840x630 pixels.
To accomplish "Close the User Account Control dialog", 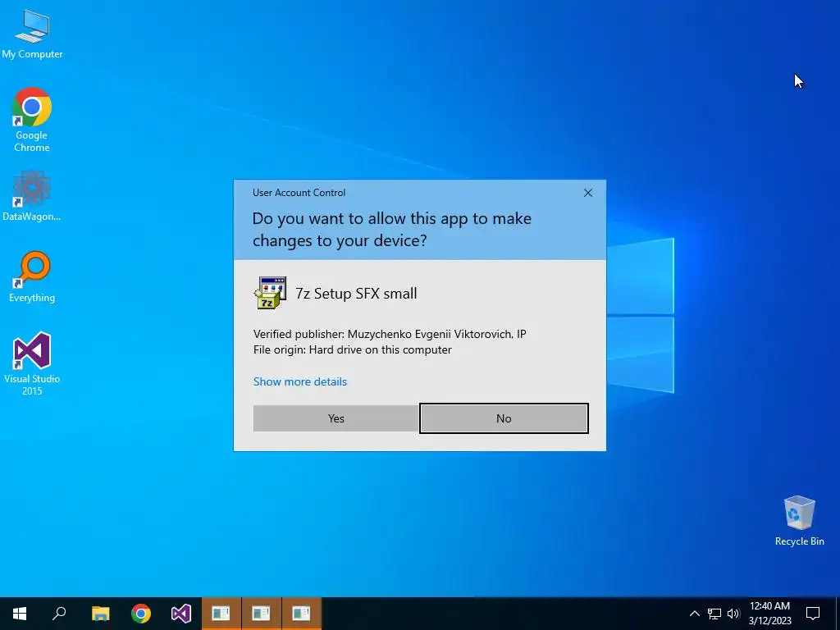I will click(587, 193).
